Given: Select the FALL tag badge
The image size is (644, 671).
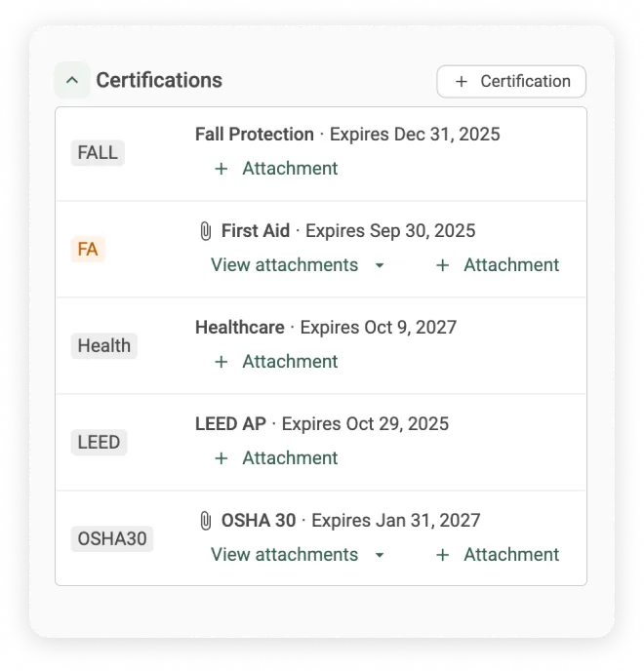Looking at the screenshot, I should tap(98, 153).
